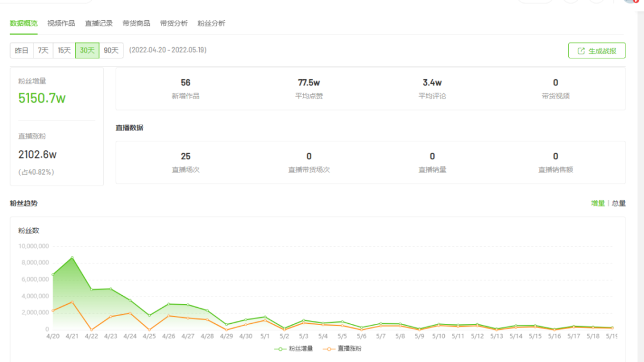644x362 pixels.
Task: Select the 15天 time range
Action: pos(64,51)
